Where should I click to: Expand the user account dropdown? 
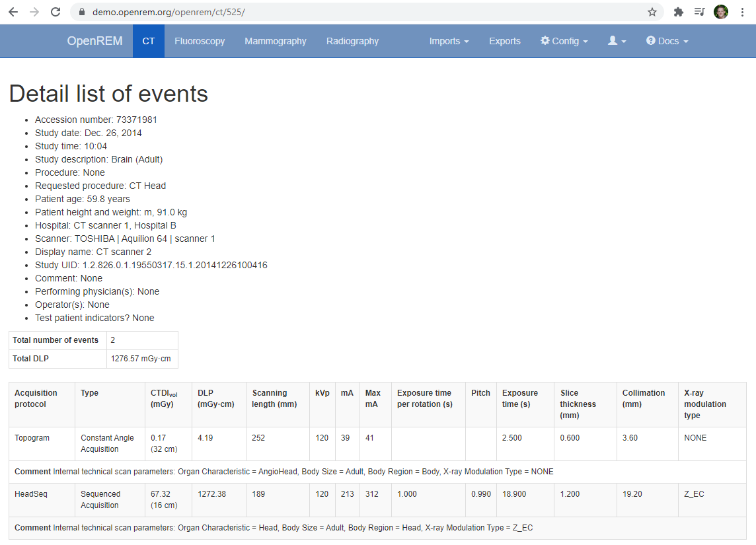(617, 41)
